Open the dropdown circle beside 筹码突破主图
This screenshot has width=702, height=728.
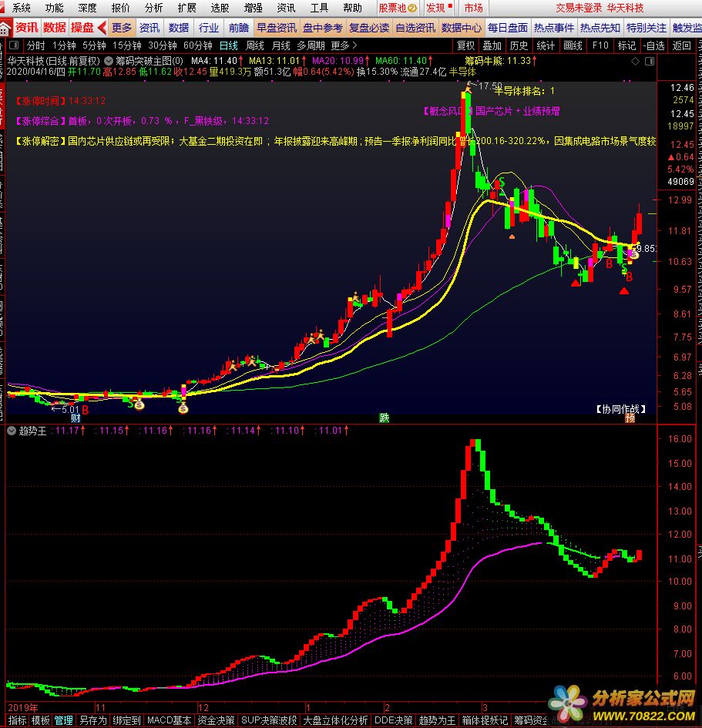pos(109,61)
